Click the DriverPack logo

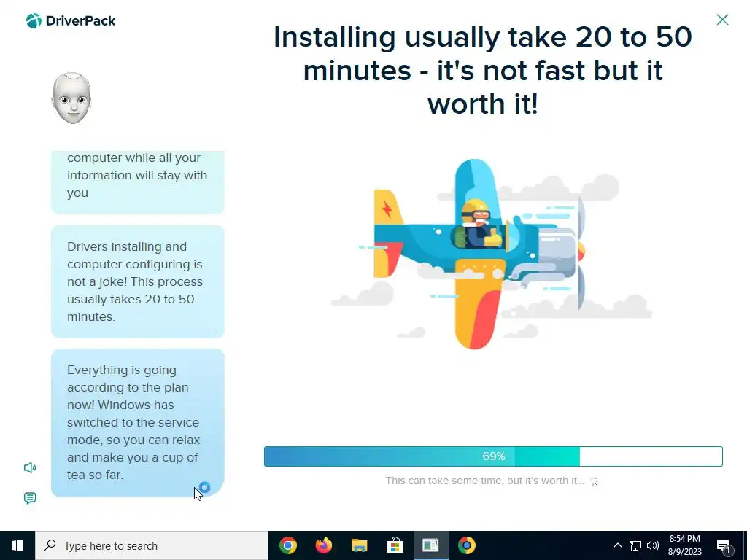pyautogui.click(x=71, y=21)
